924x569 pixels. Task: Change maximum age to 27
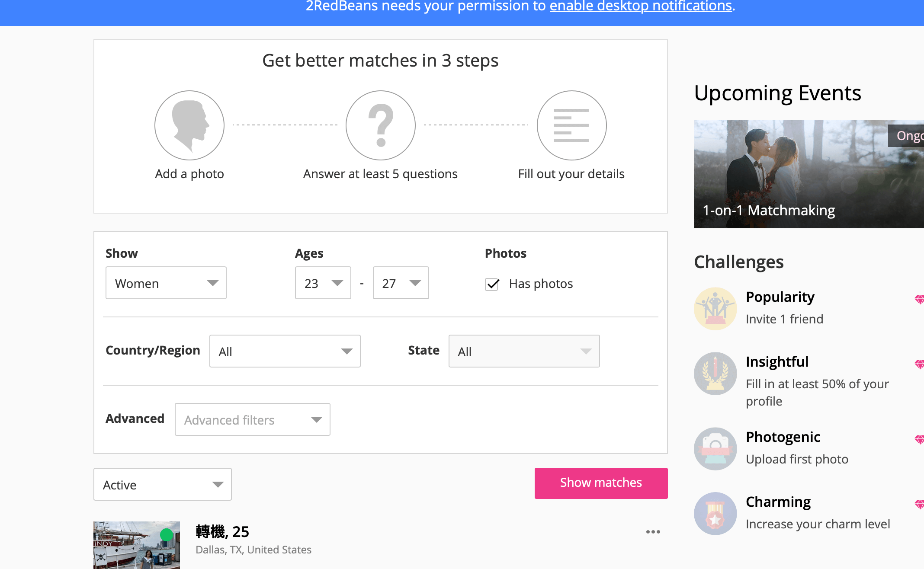pos(399,284)
